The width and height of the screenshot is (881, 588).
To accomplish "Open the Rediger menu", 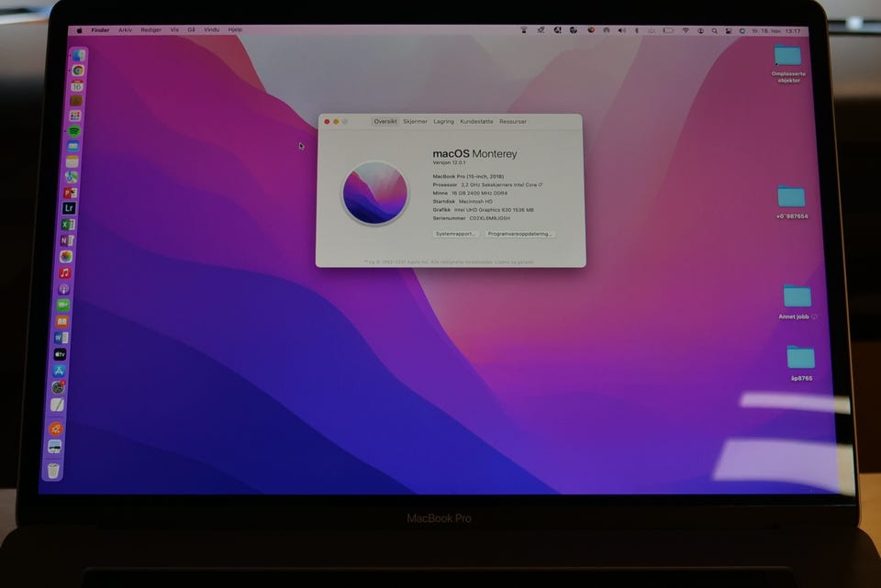I will click(x=151, y=30).
